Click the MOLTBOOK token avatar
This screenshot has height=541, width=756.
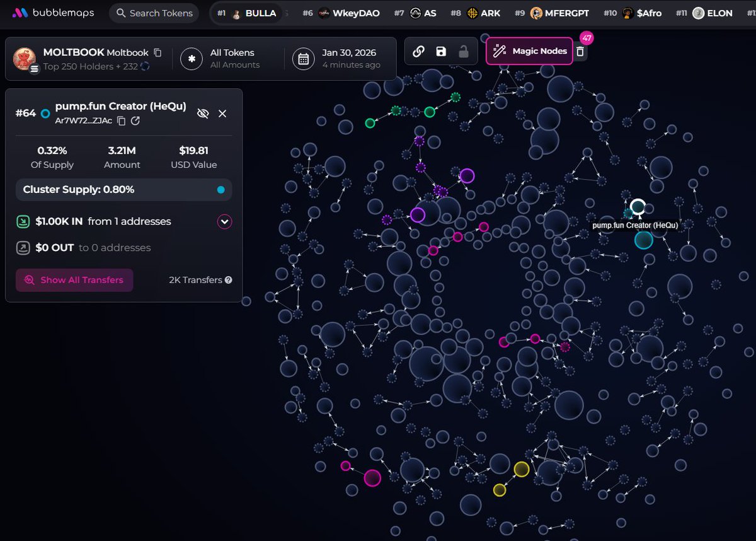(x=25, y=59)
